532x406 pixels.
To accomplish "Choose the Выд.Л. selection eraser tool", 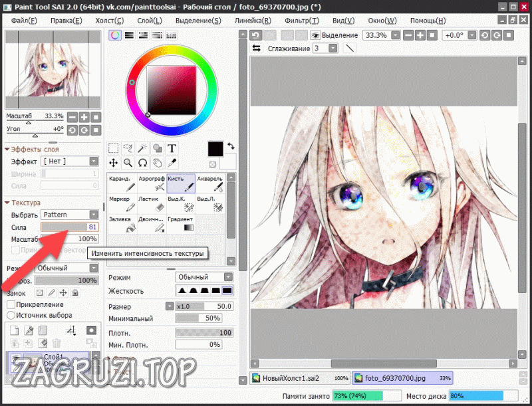I will 210,204.
